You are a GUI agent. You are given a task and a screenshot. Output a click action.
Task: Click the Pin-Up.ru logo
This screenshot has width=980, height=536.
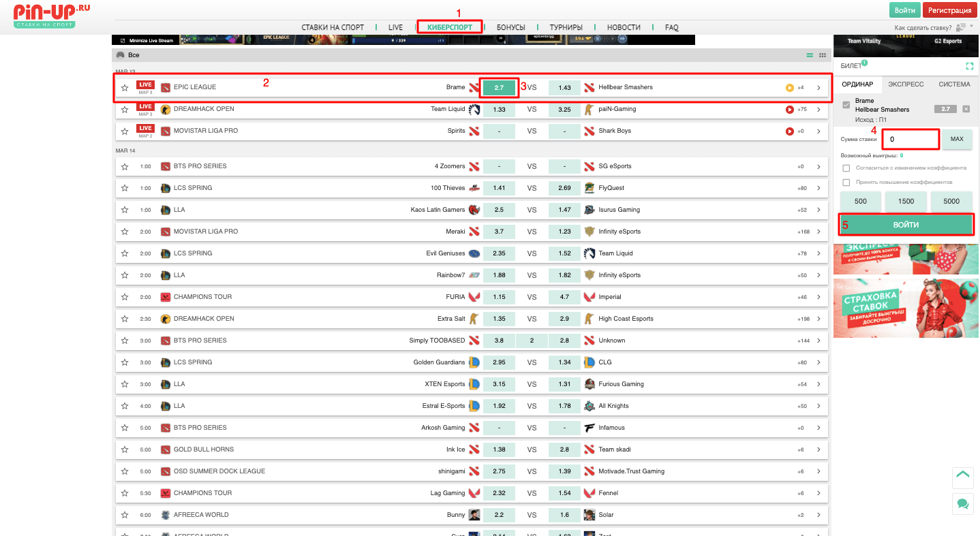tap(50, 15)
